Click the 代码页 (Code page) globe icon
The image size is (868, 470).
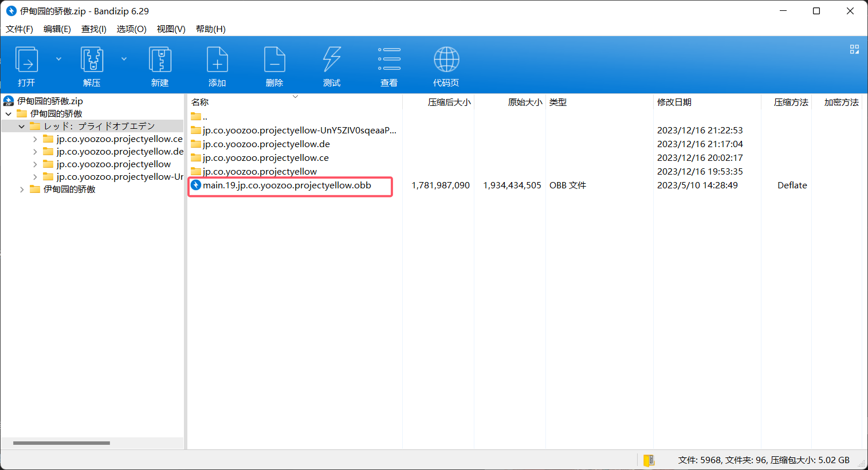(446, 60)
